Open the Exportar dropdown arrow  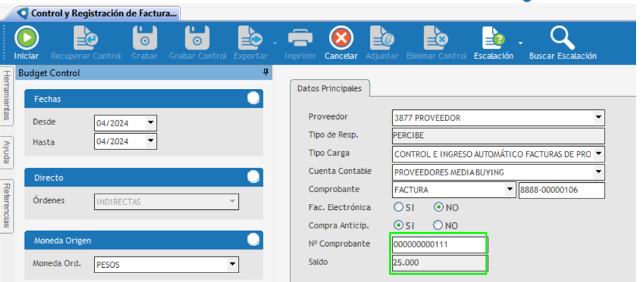tap(275, 43)
